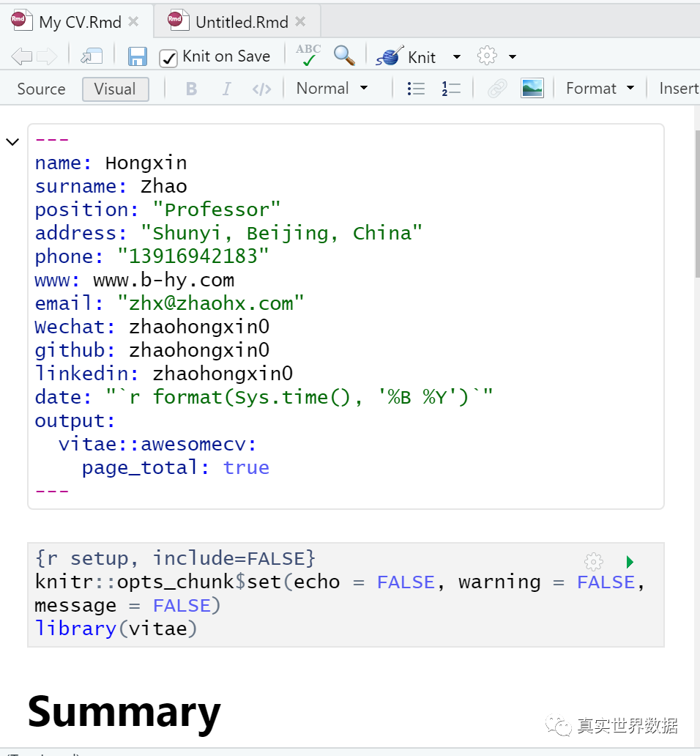Knit the document

point(414,56)
